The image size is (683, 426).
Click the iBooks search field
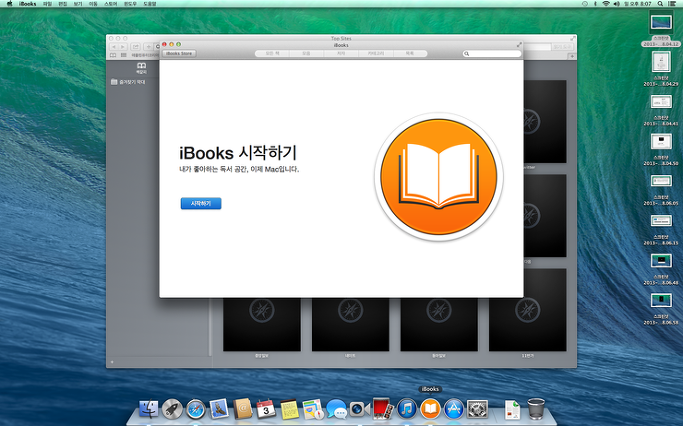[492, 54]
